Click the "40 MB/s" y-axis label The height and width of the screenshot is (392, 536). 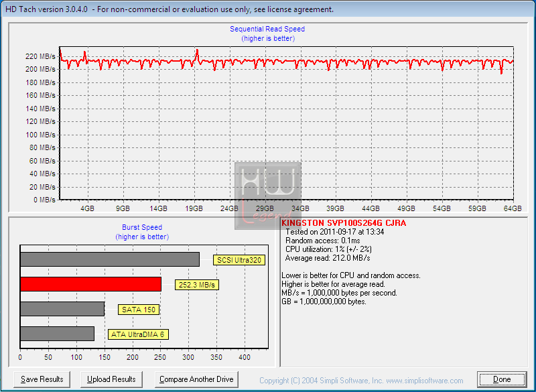tap(42, 174)
